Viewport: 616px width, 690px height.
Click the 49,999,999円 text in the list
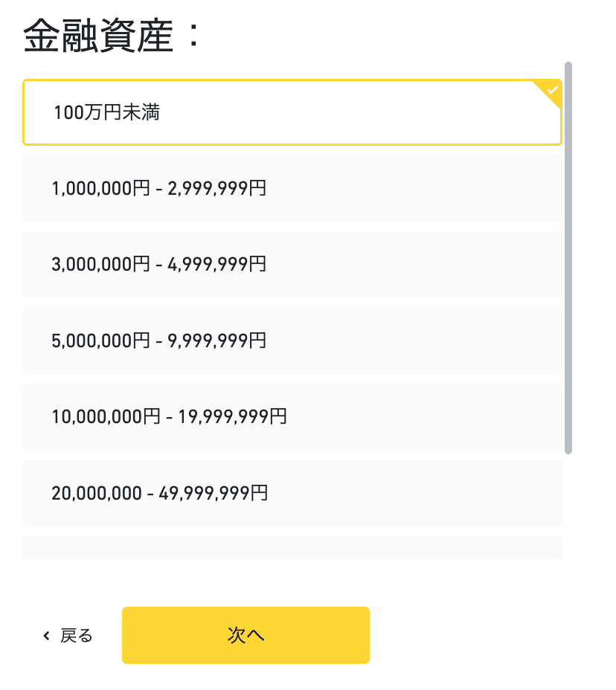click(214, 493)
